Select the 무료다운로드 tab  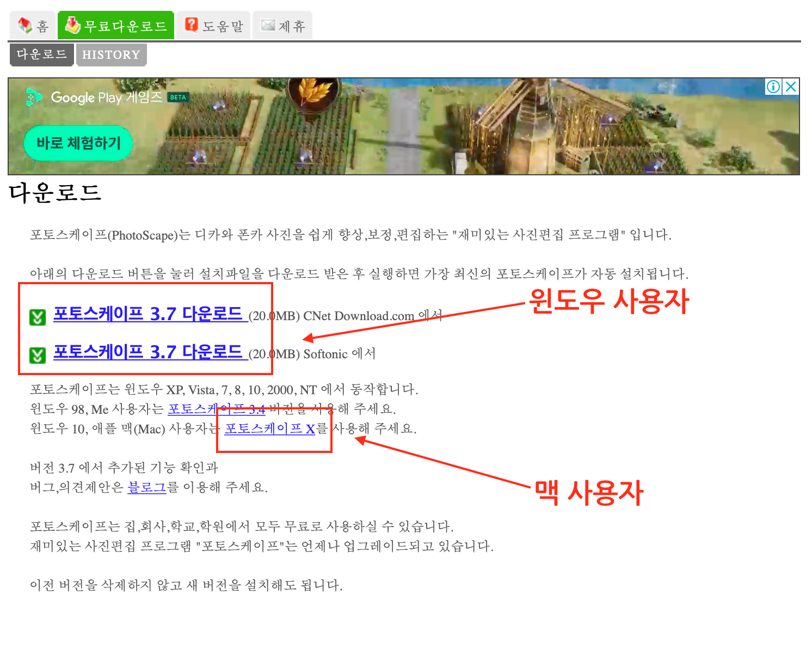[x=116, y=26]
